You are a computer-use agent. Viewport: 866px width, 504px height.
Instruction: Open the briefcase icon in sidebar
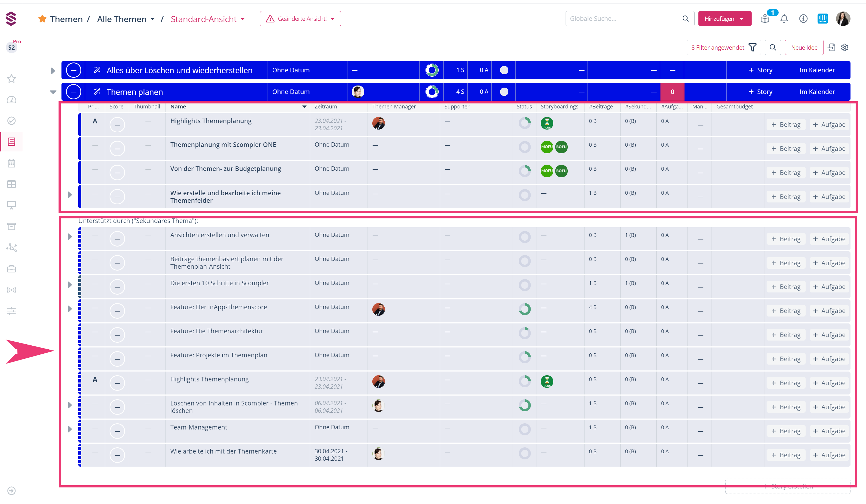point(11,269)
